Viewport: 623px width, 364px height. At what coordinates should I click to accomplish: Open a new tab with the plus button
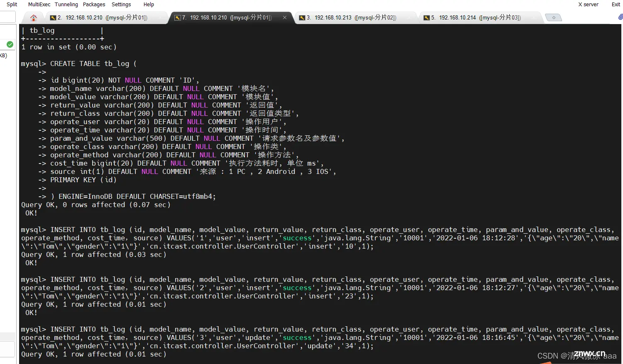tap(553, 17)
